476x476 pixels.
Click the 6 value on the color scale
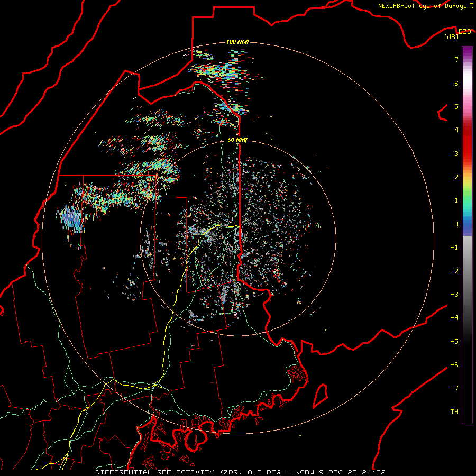(x=456, y=83)
